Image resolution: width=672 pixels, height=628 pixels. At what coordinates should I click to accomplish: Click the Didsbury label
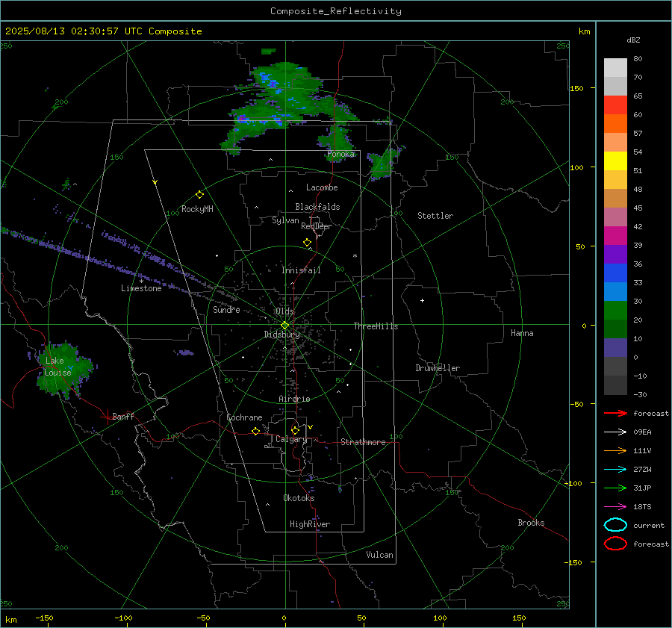(x=281, y=335)
